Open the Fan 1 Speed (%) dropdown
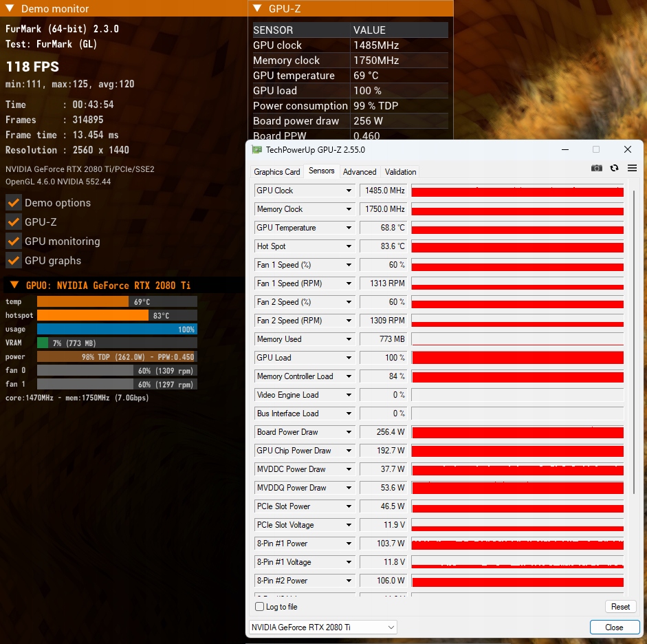647x644 pixels. pyautogui.click(x=349, y=265)
